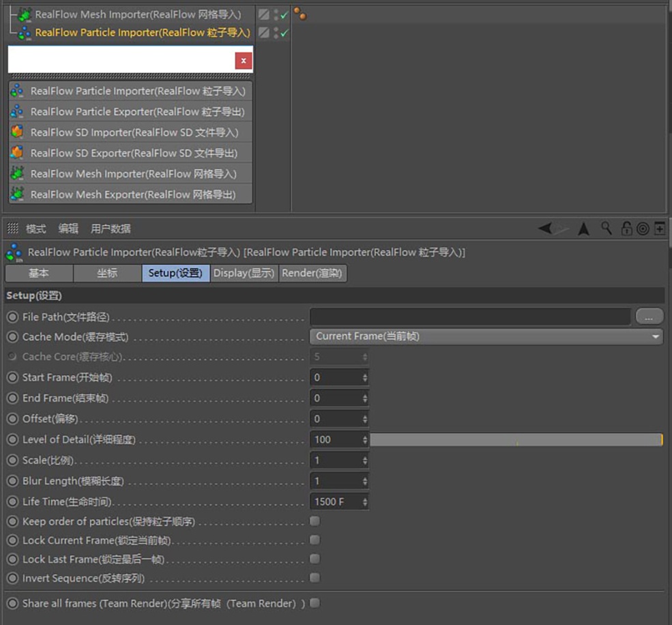Click the Particle Exporter list icon
This screenshot has width=672, height=625.
(17, 111)
